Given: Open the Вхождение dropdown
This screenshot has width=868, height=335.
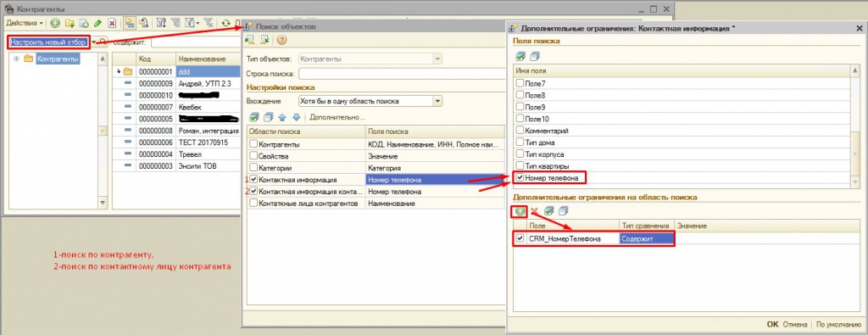Looking at the screenshot, I should (437, 101).
